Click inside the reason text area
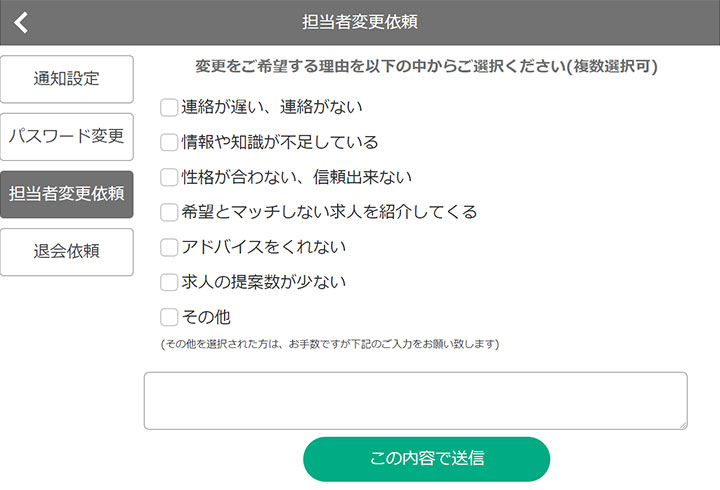The width and height of the screenshot is (720, 490). point(415,400)
